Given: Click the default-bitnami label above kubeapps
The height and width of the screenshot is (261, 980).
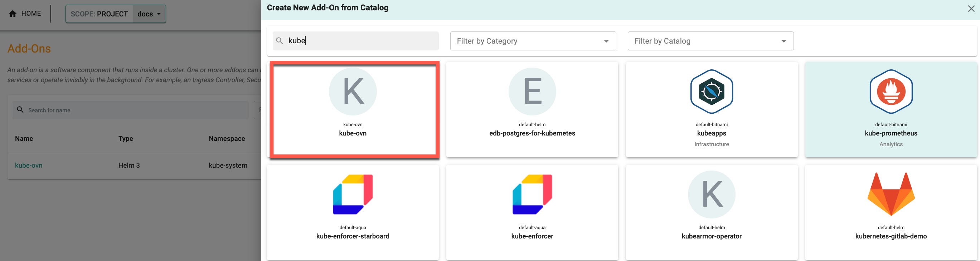Looking at the screenshot, I should (x=712, y=125).
